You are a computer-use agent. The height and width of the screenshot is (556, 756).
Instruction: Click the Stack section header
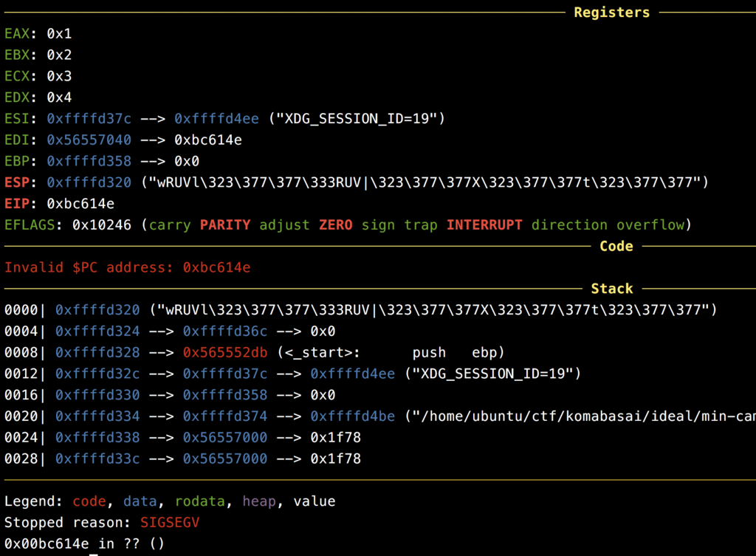coord(612,289)
